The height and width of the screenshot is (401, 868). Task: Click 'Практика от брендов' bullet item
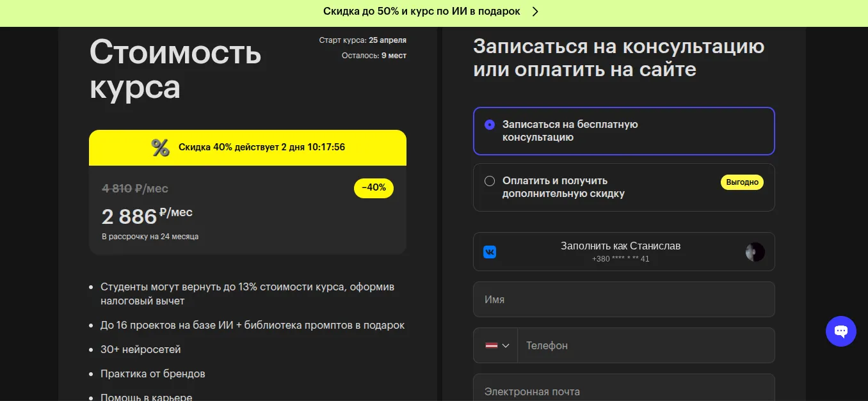tap(153, 373)
